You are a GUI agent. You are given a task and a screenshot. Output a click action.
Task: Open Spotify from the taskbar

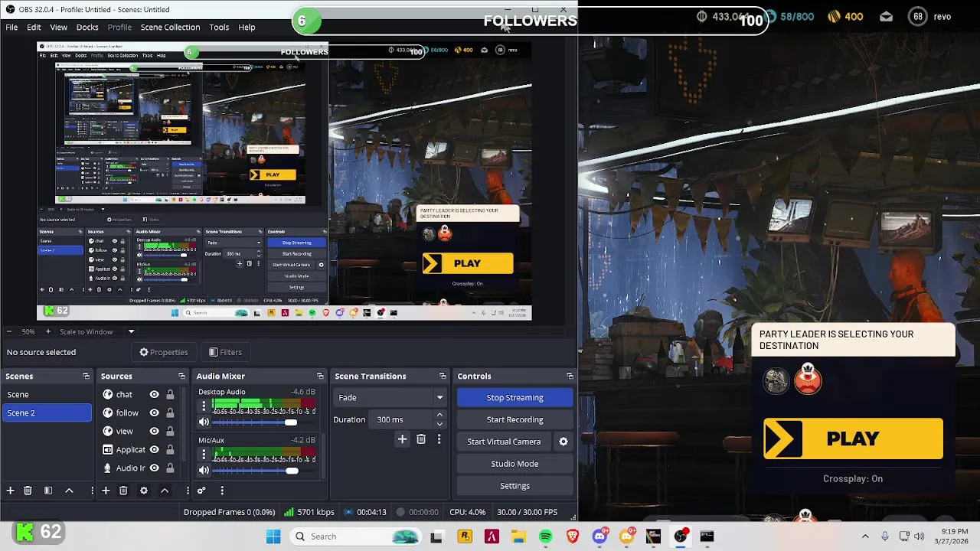[545, 536]
